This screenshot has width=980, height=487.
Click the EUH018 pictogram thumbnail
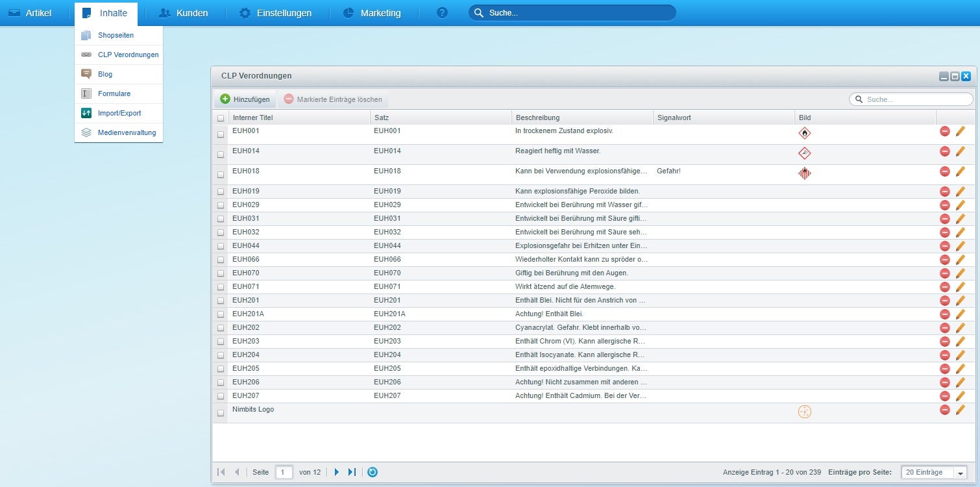(805, 173)
